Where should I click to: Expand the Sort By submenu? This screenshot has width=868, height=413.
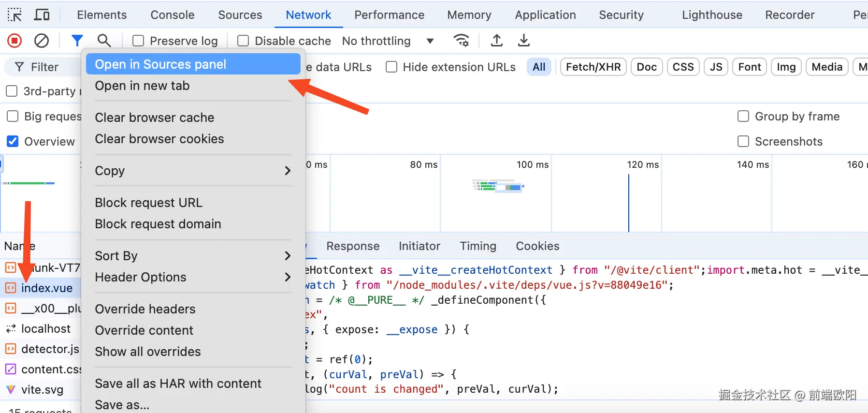pyautogui.click(x=193, y=256)
